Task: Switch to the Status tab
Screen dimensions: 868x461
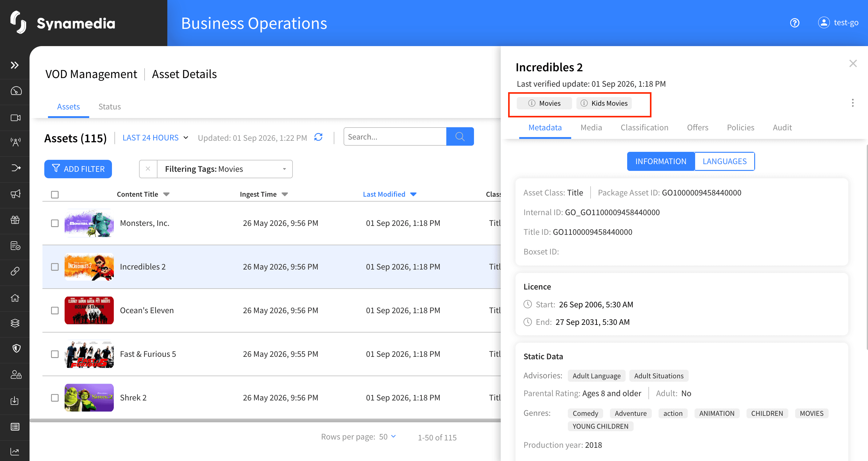Action: 109,107
